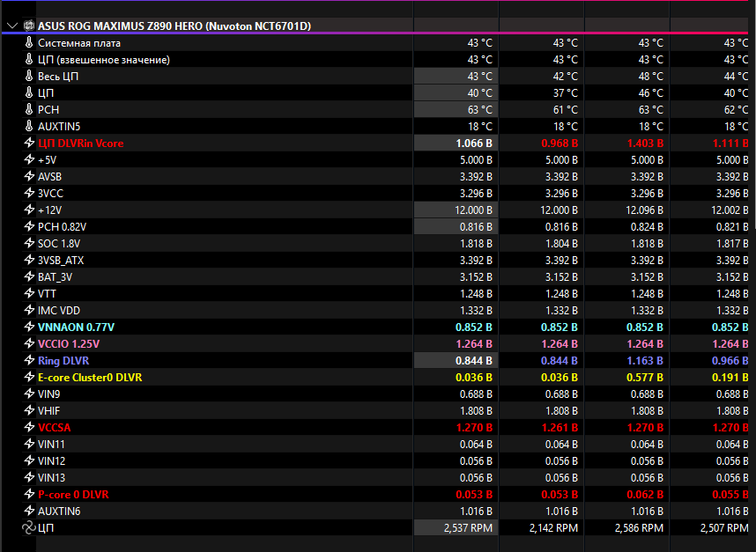The height and width of the screenshot is (552, 756).
Task: Click voltage bolt icon beside +12V
Action: (29, 210)
